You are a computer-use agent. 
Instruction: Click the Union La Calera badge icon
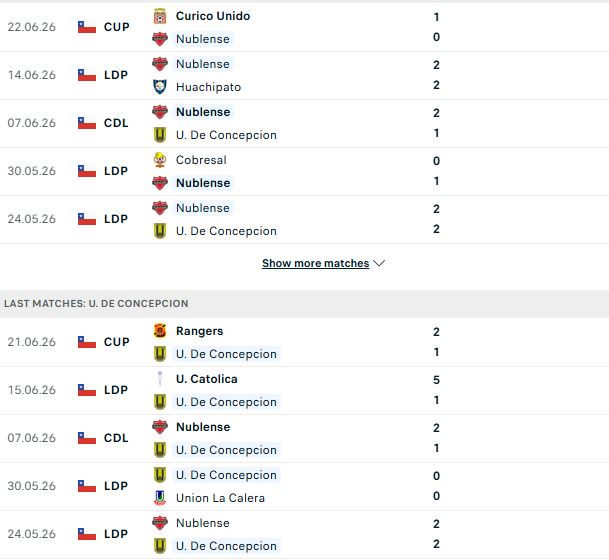[160, 498]
